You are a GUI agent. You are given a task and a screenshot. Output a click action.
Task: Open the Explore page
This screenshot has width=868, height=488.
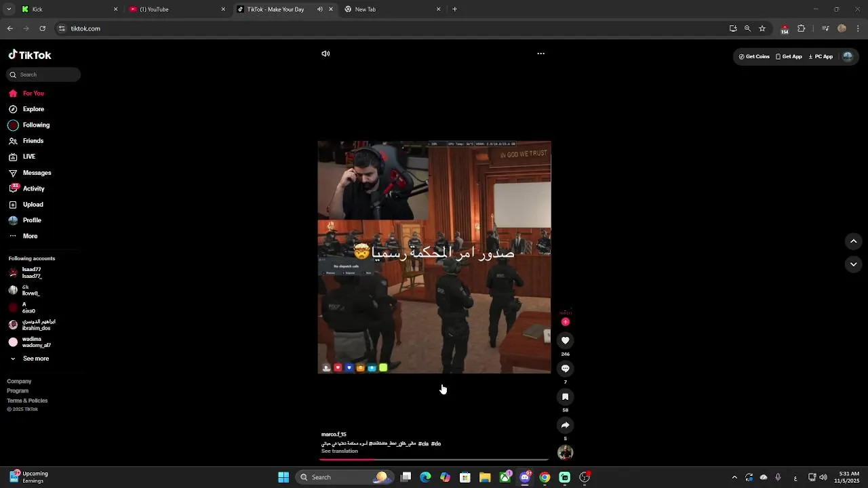pos(27,109)
